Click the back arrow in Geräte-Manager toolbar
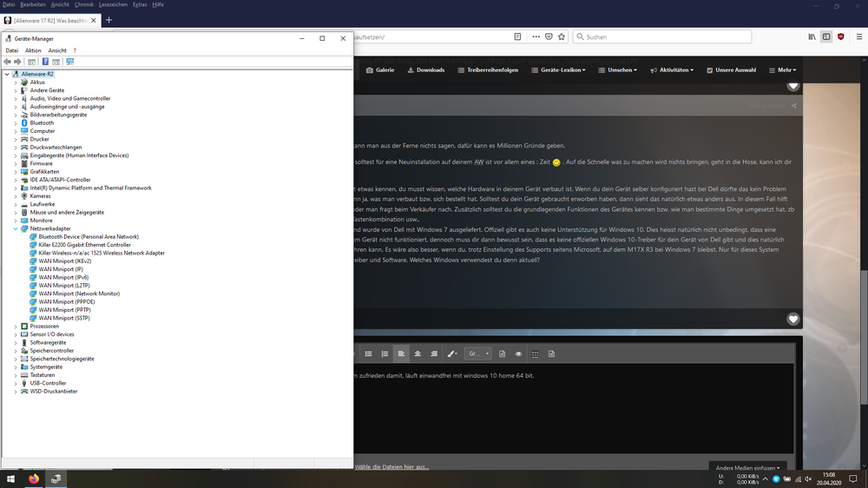 (7, 62)
